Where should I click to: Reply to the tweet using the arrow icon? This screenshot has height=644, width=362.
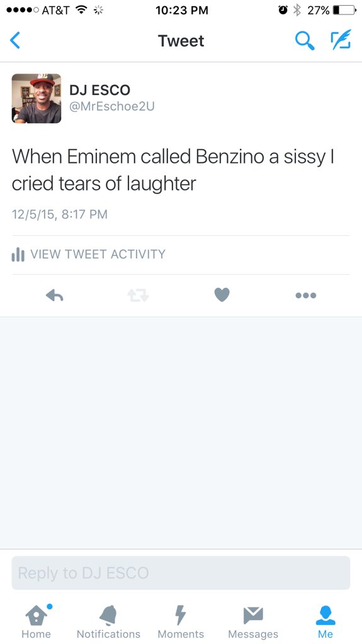tap(54, 295)
